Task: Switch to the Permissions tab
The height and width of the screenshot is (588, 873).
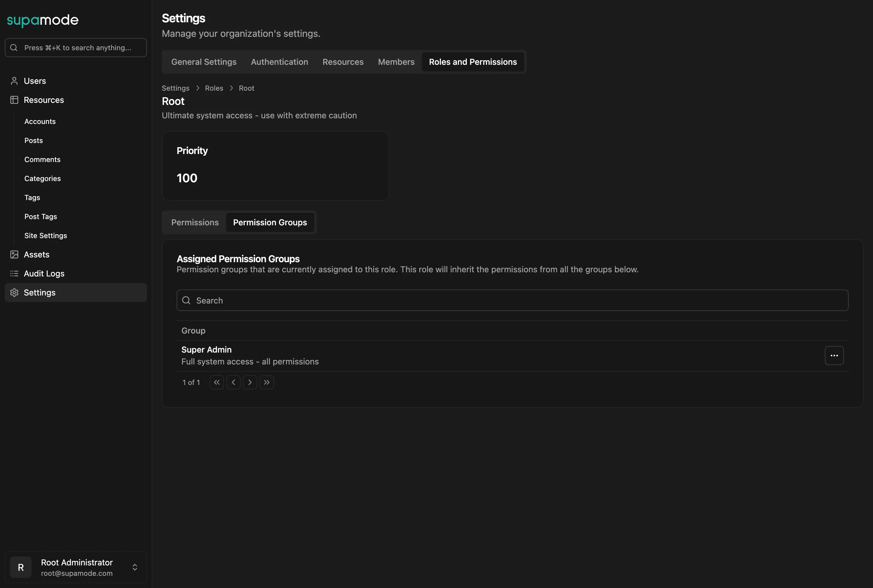Action: pyautogui.click(x=195, y=222)
